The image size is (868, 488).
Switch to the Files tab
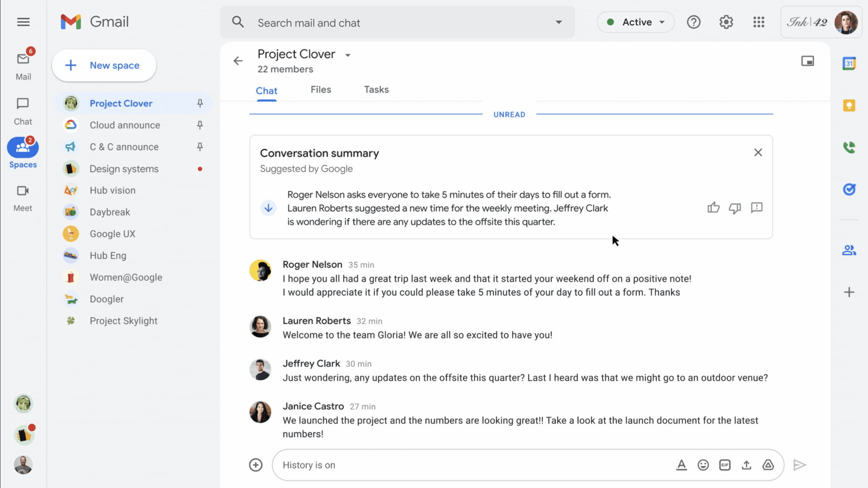(320, 90)
